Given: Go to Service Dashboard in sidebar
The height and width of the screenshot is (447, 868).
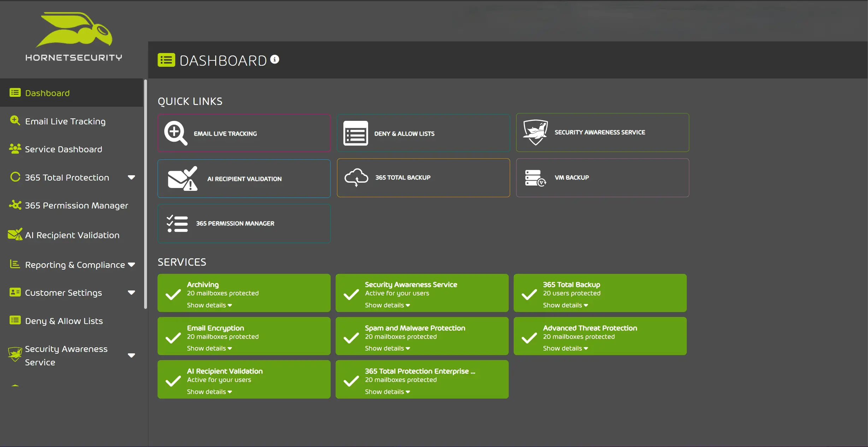Looking at the screenshot, I should pos(72,149).
